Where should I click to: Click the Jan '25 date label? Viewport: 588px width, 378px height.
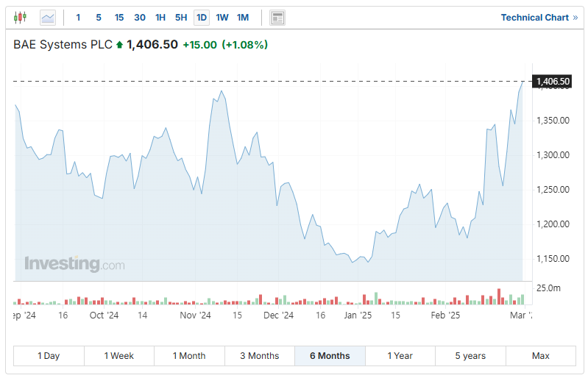(x=358, y=315)
